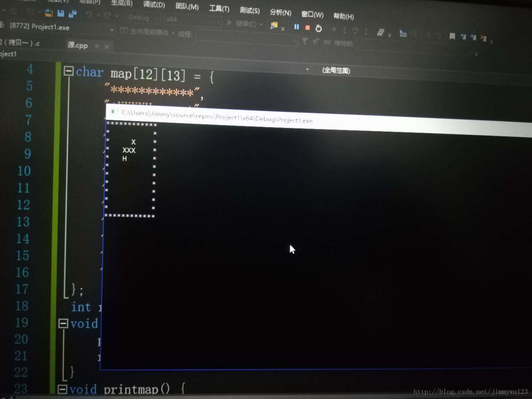The width and height of the screenshot is (532, 399).
Task: Pin the 源.cpp tab
Action: coord(97,46)
